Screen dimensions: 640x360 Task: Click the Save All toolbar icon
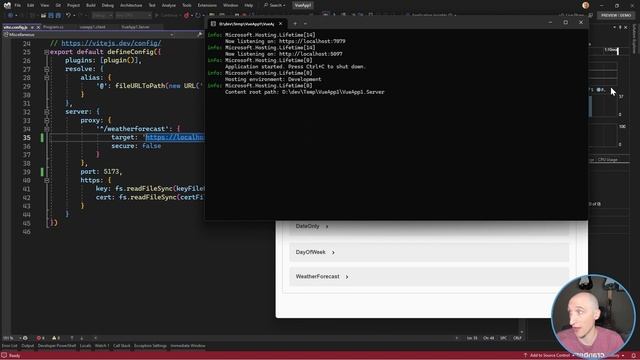click(x=58, y=16)
